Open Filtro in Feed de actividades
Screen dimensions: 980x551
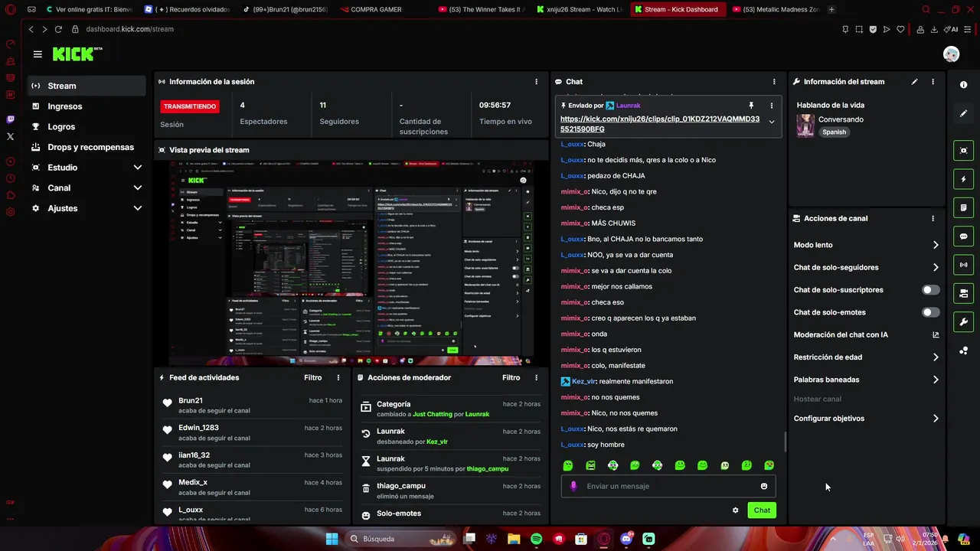312,377
